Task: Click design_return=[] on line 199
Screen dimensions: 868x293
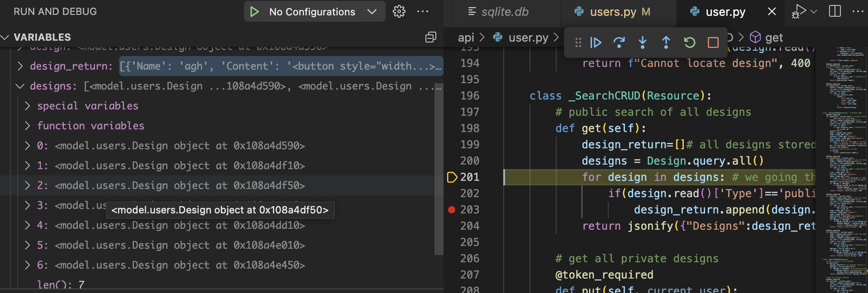Action: 634,145
